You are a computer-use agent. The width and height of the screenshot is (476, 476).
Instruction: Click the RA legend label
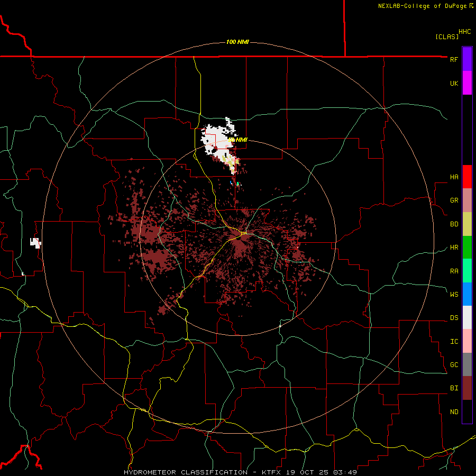tap(454, 271)
